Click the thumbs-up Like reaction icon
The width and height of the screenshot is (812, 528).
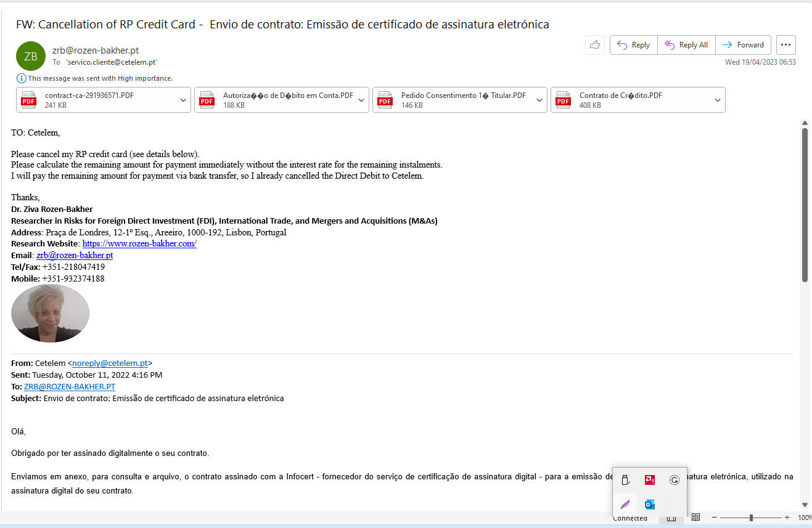tap(595, 45)
